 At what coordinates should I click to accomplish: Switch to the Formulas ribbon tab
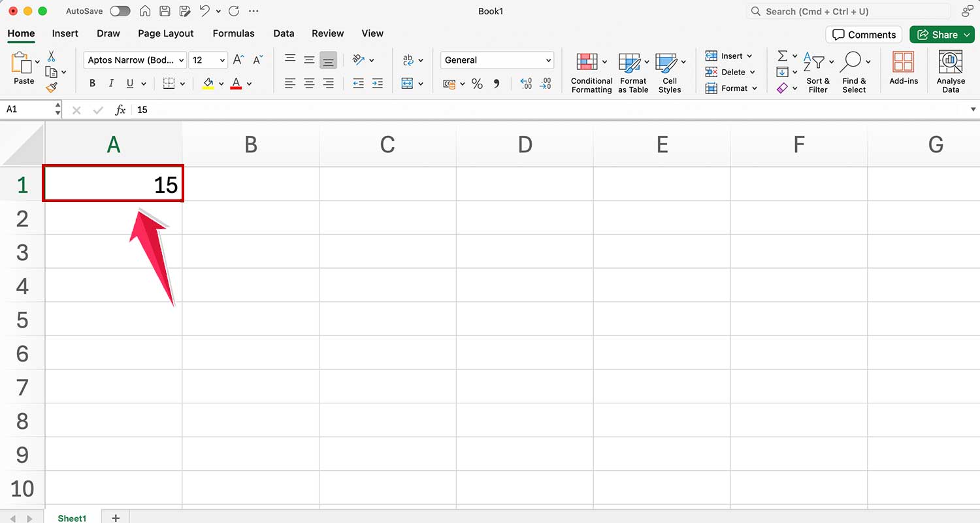tap(233, 33)
